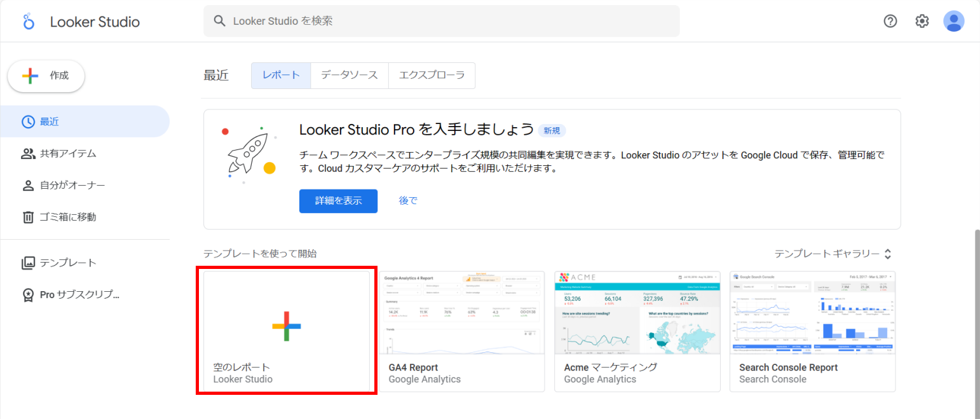This screenshot has height=419, width=980.
Task: Open Looker Studio help
Action: (890, 21)
